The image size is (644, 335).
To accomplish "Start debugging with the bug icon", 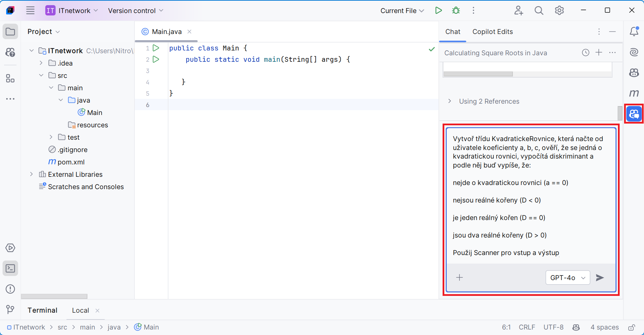I will [456, 10].
